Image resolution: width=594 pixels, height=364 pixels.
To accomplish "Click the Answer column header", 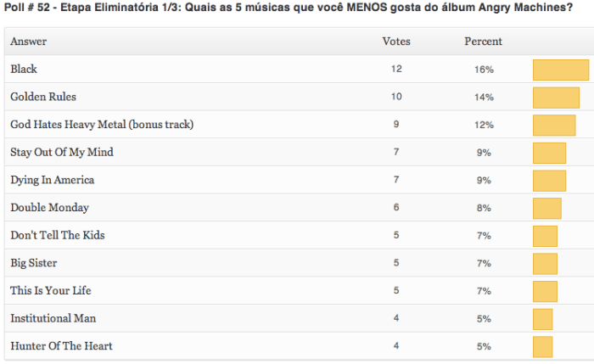I will (29, 42).
